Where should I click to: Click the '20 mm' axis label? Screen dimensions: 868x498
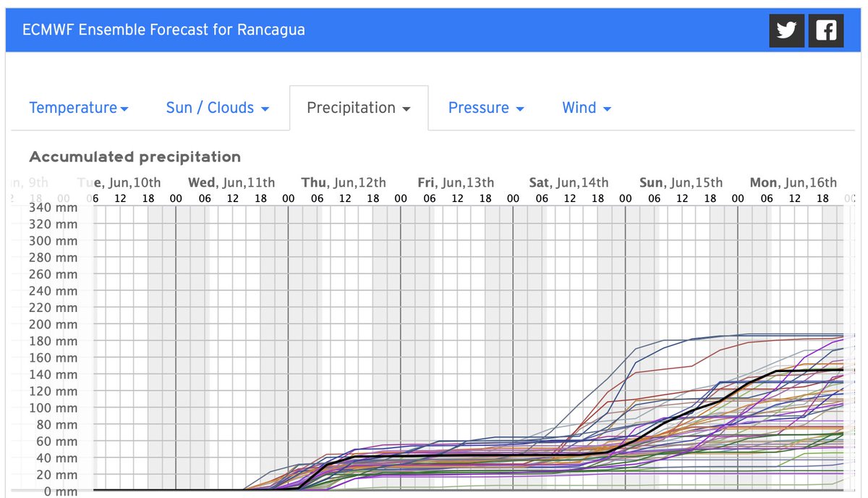pyautogui.click(x=56, y=475)
